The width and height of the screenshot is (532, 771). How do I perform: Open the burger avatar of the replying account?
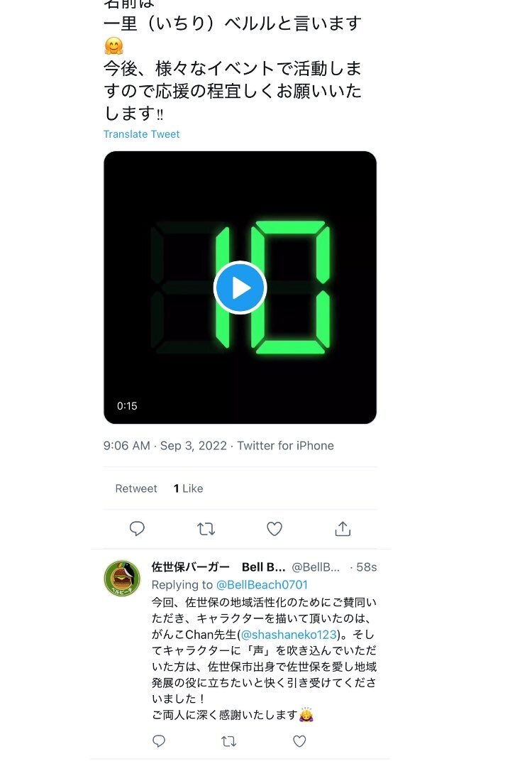tap(122, 578)
